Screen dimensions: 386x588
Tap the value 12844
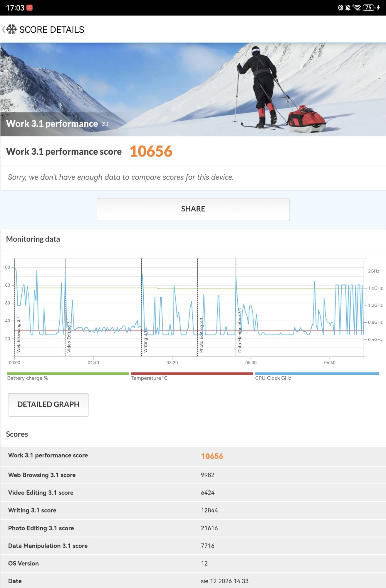point(209,510)
